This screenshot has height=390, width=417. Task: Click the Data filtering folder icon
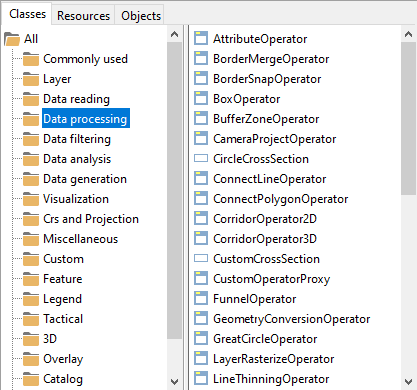[31, 139]
